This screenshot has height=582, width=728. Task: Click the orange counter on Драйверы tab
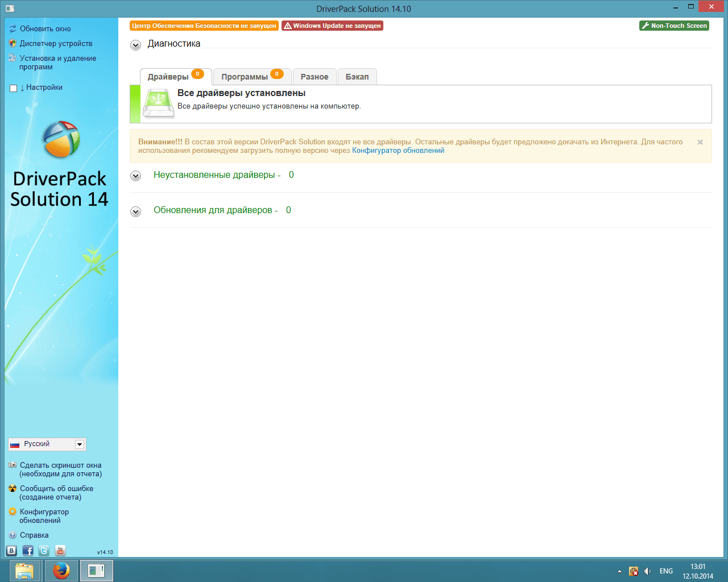[197, 74]
